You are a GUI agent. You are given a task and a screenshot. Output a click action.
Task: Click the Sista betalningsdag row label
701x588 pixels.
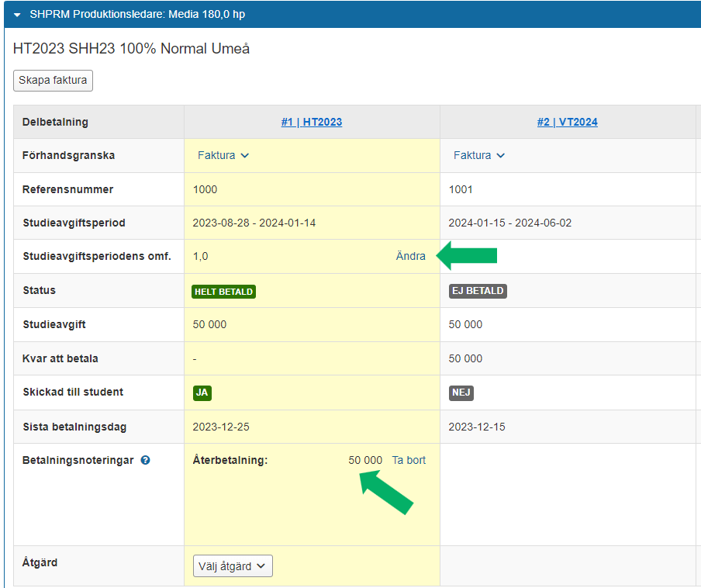(74, 427)
